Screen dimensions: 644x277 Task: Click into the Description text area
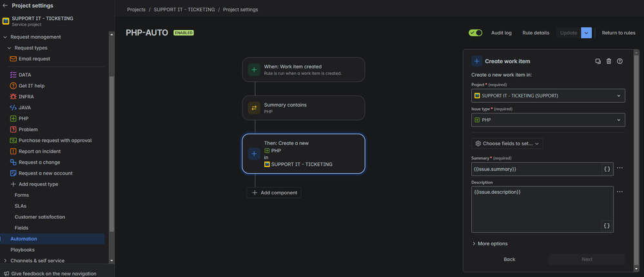click(542, 209)
